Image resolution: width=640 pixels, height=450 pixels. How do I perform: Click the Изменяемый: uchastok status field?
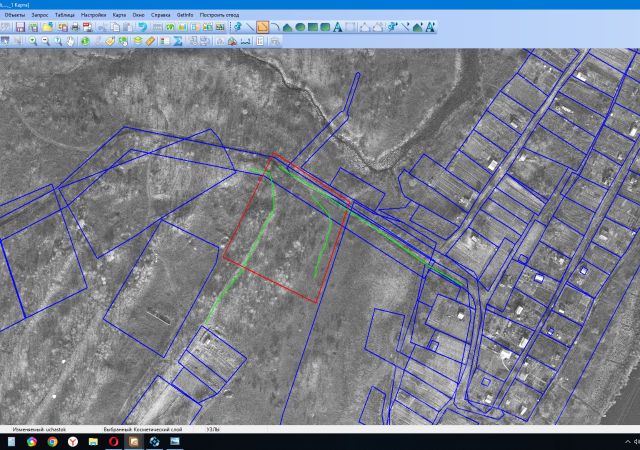(x=39, y=429)
